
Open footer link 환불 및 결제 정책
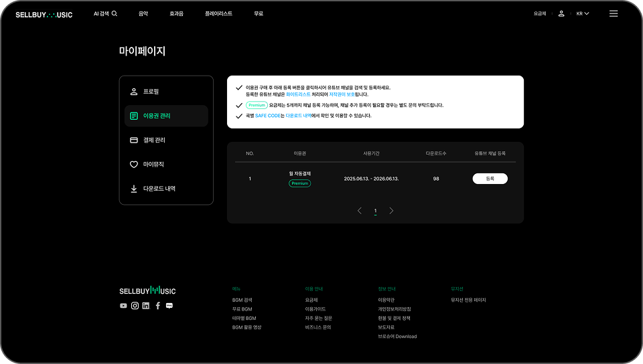coord(394,318)
